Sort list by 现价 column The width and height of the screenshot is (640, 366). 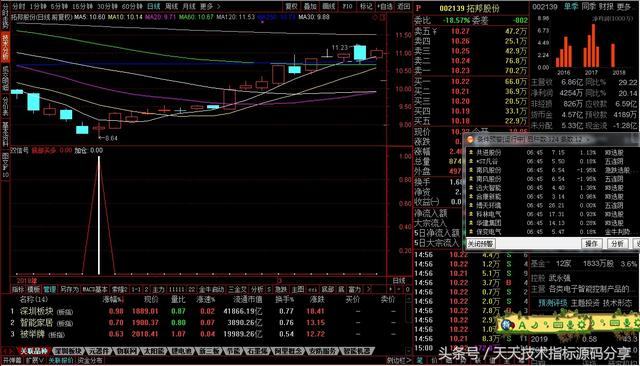[151, 299]
